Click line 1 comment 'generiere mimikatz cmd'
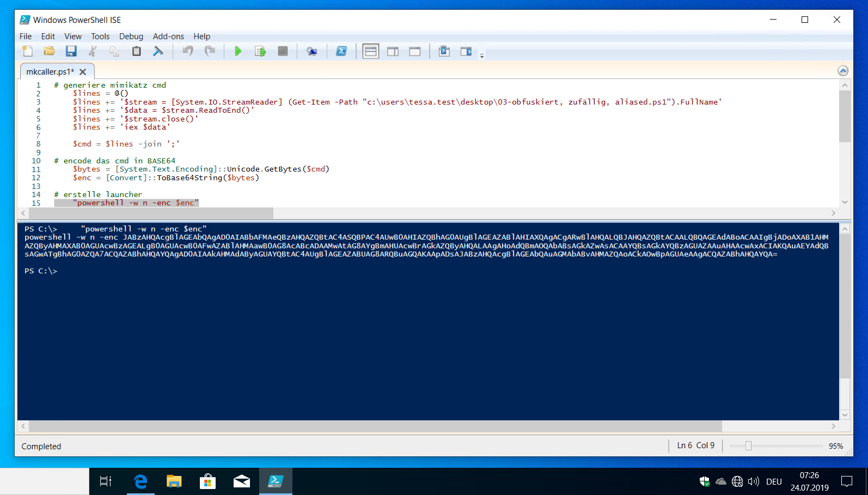 coord(110,85)
